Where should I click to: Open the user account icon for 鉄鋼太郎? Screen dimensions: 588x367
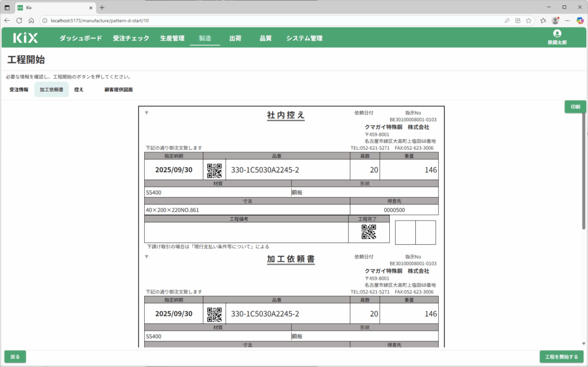click(x=556, y=34)
